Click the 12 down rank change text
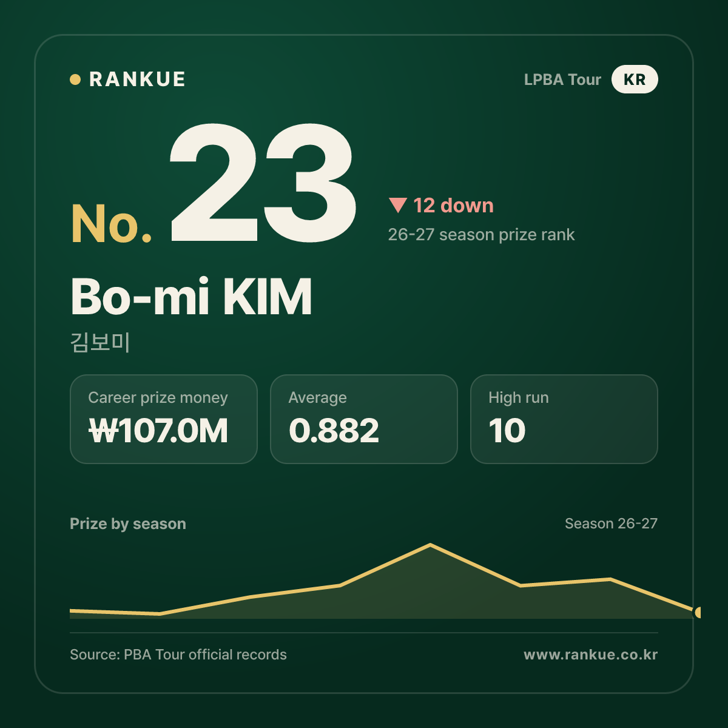This screenshot has width=728, height=728. [453, 206]
